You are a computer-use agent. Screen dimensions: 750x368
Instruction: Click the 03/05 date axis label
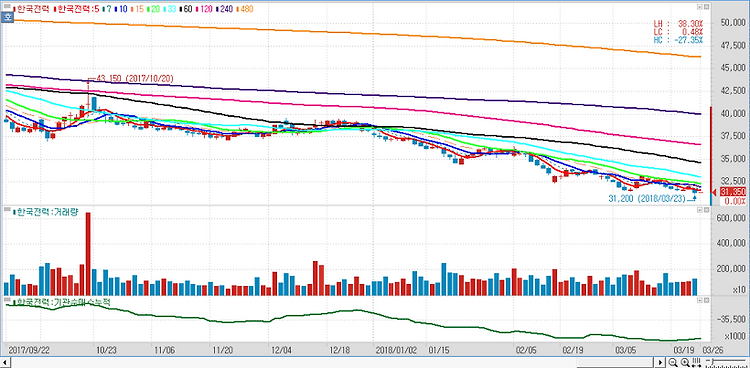click(625, 349)
